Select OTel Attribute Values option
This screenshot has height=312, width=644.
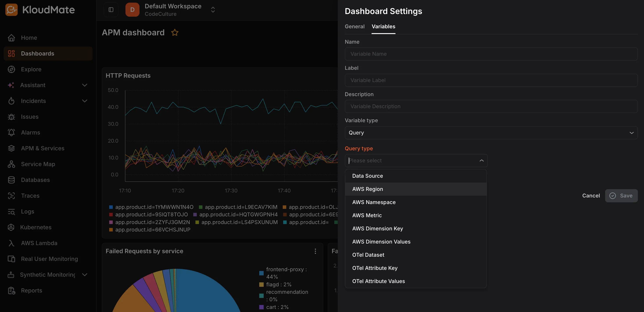point(416,281)
